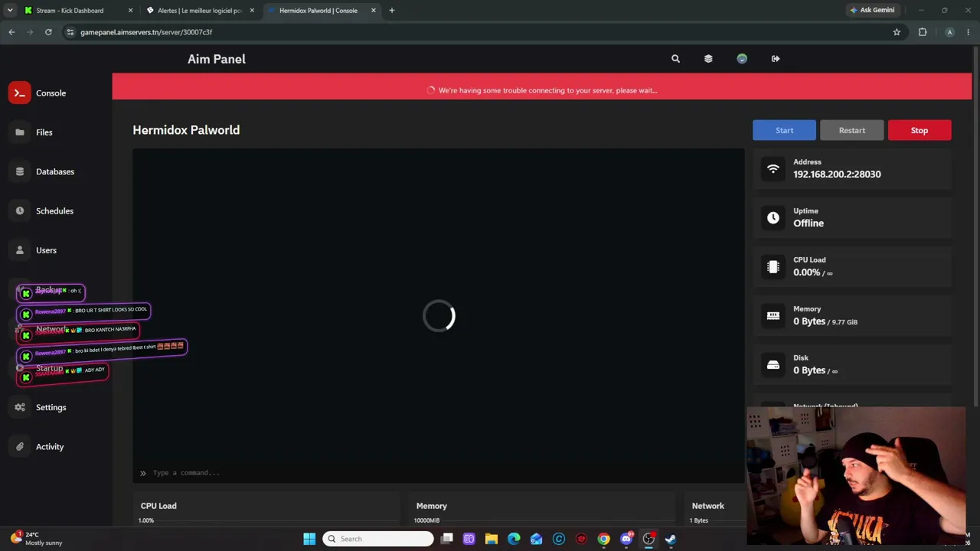The image size is (980, 551).
Task: Open the Schedules clock icon in sidebar
Action: click(20, 210)
